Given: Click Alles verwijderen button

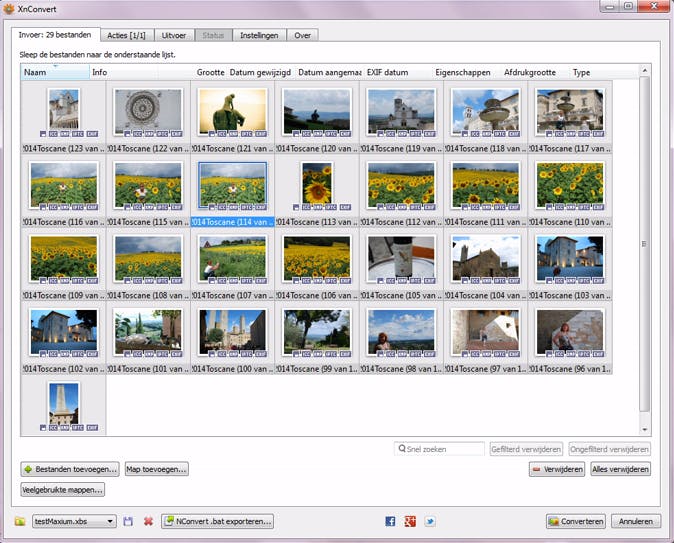Looking at the screenshot, I should (620, 469).
